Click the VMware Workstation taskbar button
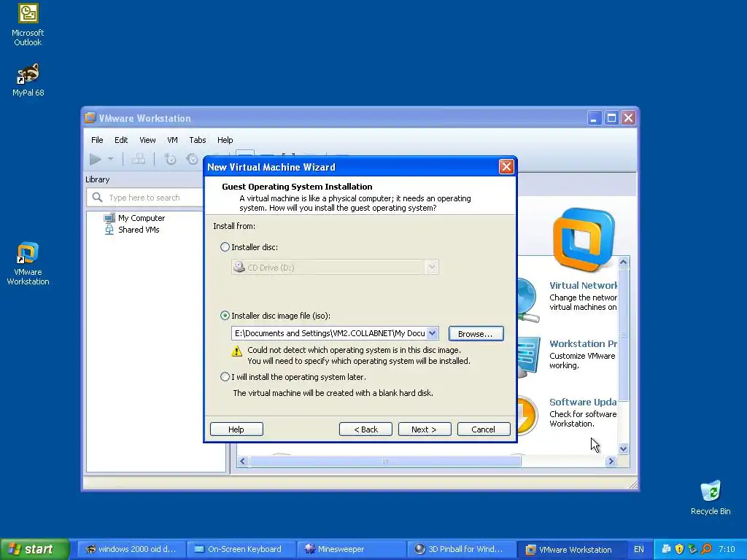The height and width of the screenshot is (560, 747). (570, 549)
